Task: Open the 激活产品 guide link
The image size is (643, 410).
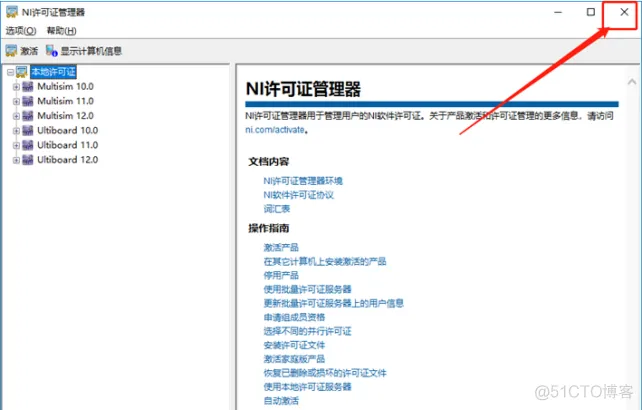Action: (281, 248)
